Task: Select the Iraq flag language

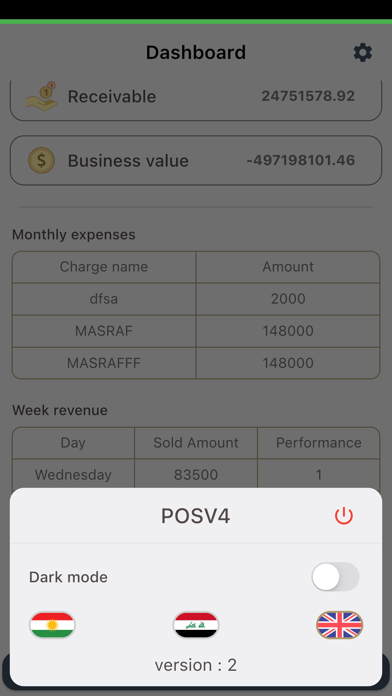Action: click(x=196, y=625)
